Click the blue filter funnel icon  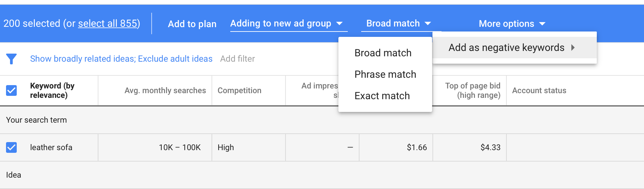point(11,59)
